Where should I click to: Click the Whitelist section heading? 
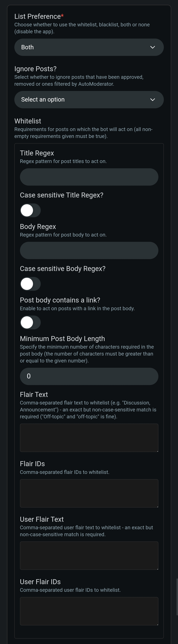(28, 121)
